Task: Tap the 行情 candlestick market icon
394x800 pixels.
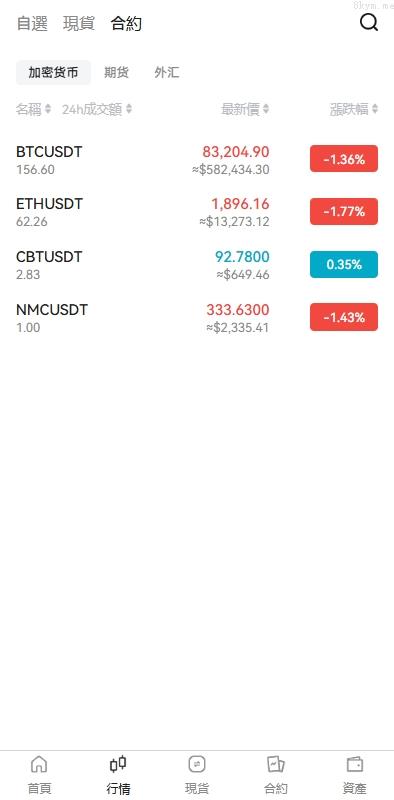Action: tap(118, 764)
